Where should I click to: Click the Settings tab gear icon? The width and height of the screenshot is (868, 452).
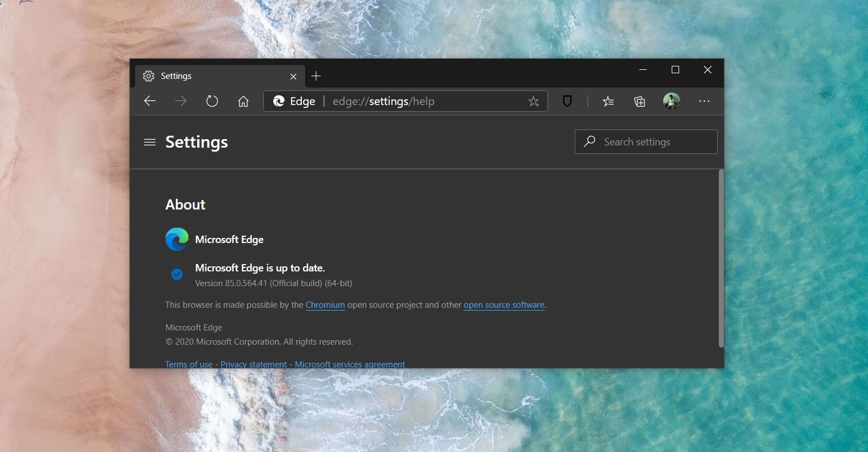coord(149,76)
